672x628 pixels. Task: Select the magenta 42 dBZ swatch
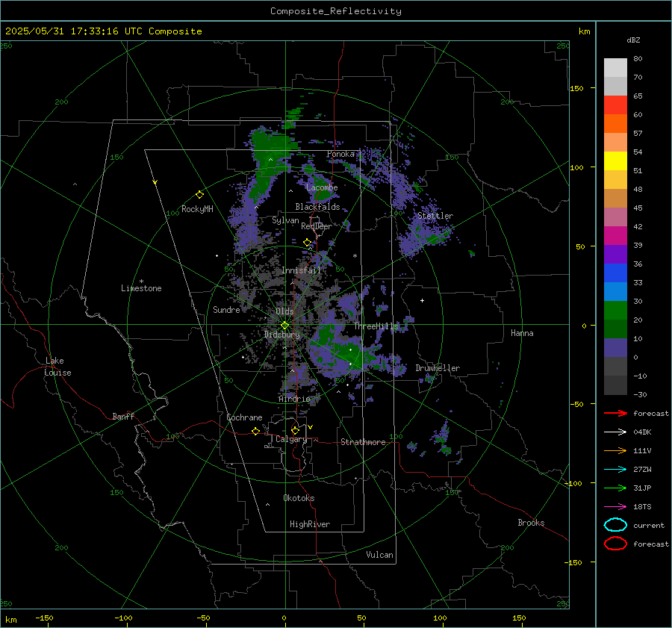tap(615, 235)
